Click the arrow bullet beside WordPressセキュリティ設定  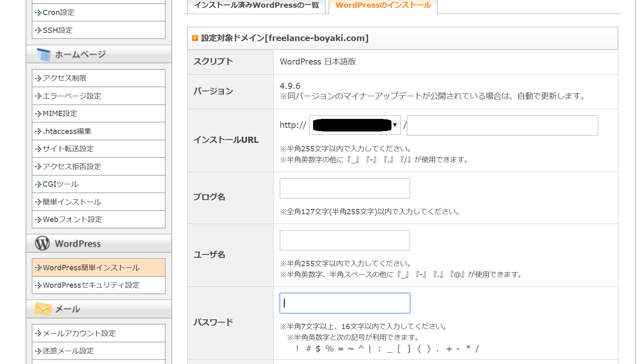tap(38, 285)
